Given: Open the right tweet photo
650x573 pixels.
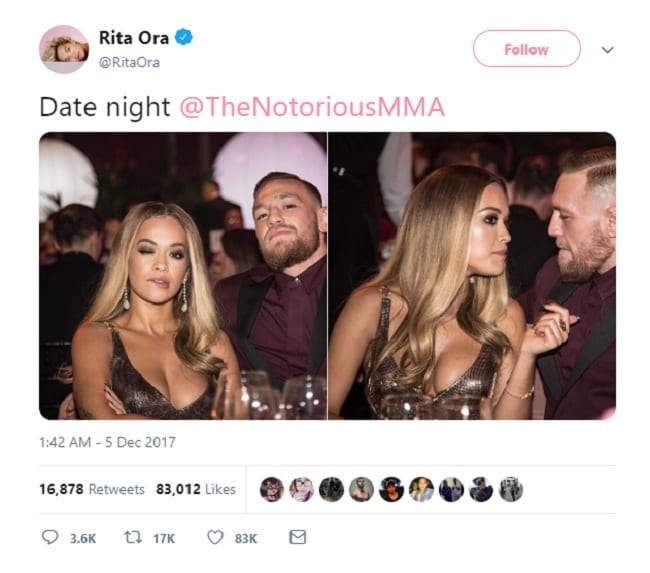Looking at the screenshot, I should tap(472, 276).
